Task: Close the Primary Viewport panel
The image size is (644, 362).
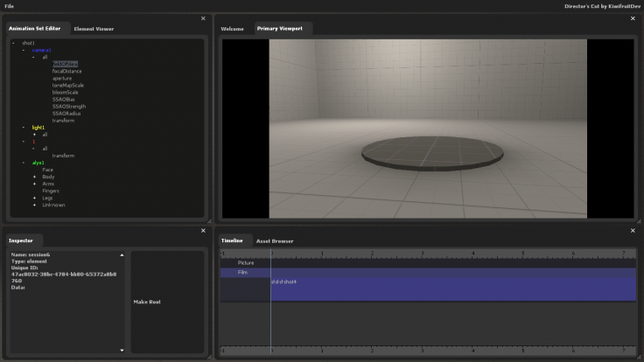Action: (633, 18)
